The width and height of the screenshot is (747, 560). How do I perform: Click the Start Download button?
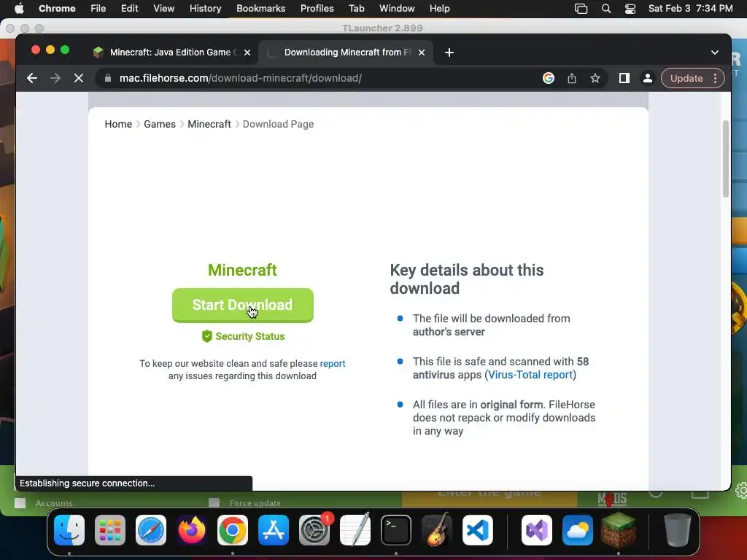242,305
